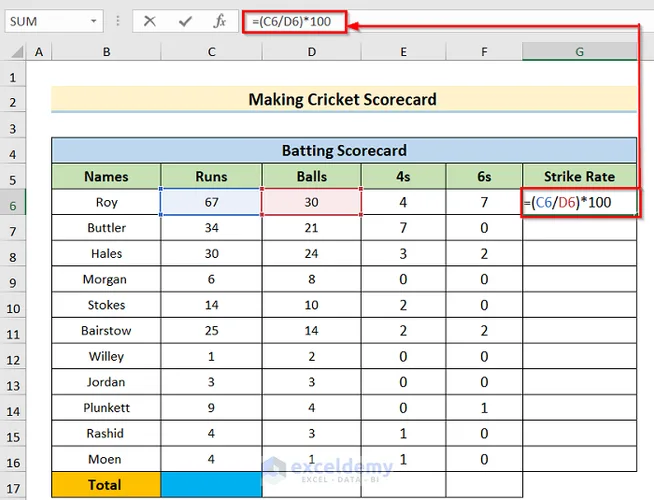Click Stokes' runs cell showing 14
Screen dimensions: 654x500
[211, 305]
